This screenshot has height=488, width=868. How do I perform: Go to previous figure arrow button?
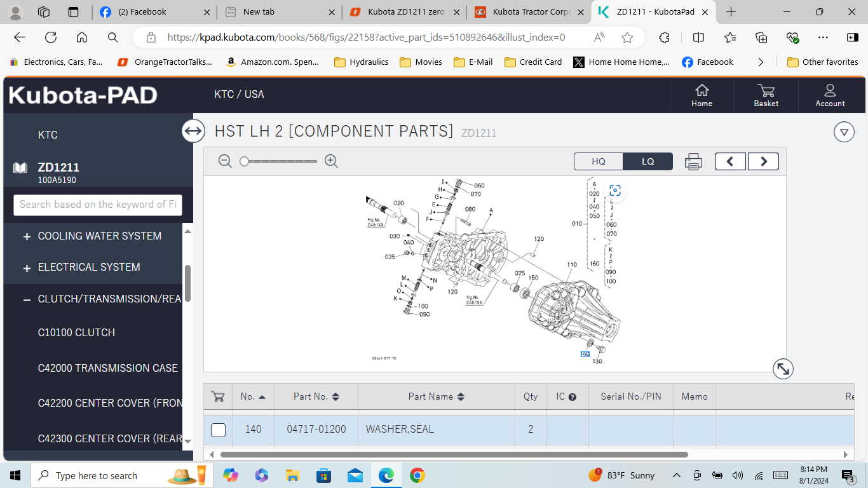[x=730, y=161]
